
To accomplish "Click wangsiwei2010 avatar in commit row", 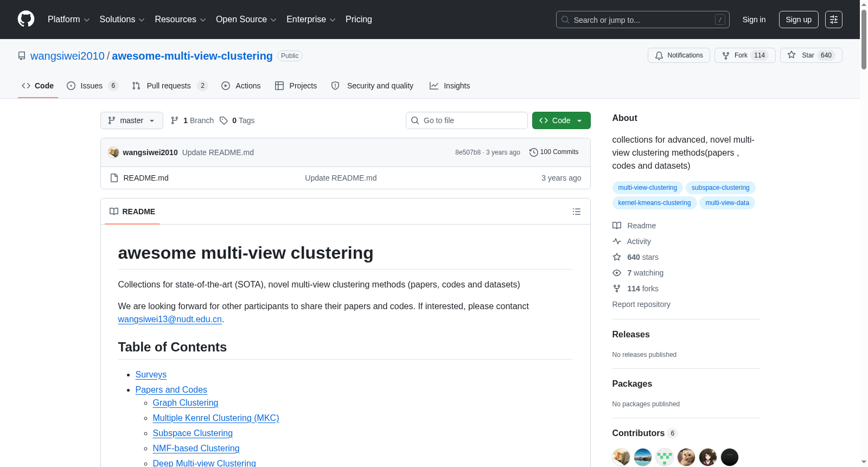I will tap(113, 152).
